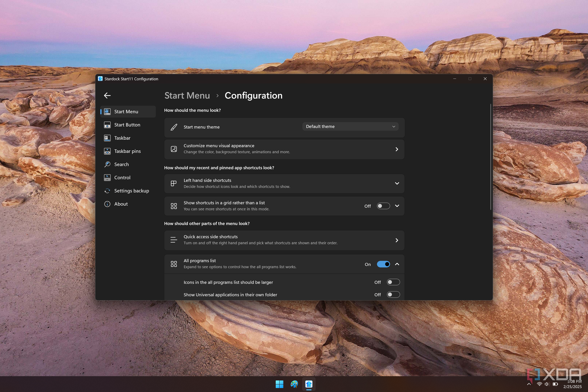
Task: Click the lines icon beside Quick access side shortcuts
Action: click(x=174, y=240)
